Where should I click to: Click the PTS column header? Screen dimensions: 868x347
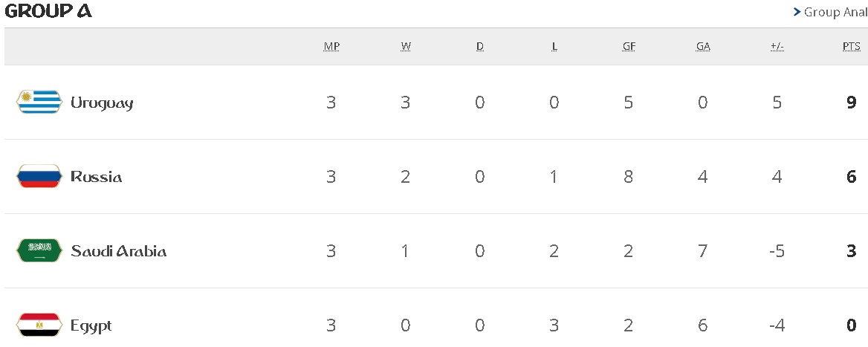[x=851, y=47]
